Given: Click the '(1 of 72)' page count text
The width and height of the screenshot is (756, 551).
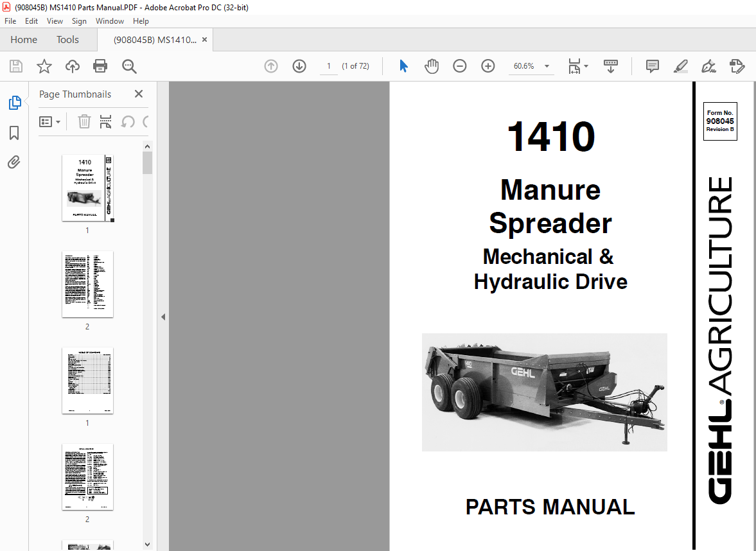Looking at the screenshot, I should click(355, 66).
